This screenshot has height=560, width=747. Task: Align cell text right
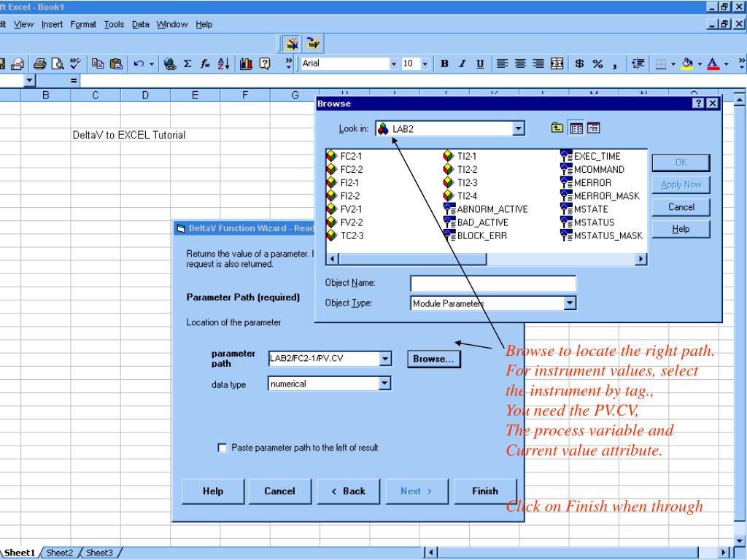tap(538, 64)
